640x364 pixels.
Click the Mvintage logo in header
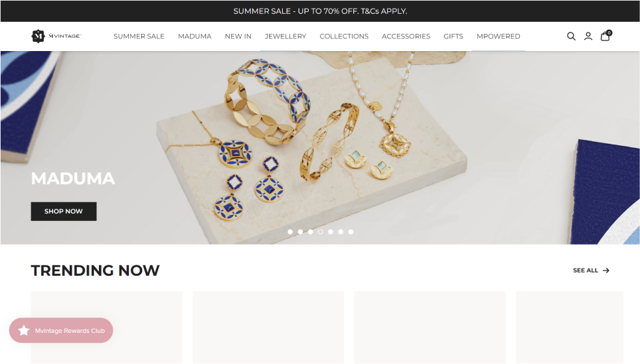click(x=56, y=36)
